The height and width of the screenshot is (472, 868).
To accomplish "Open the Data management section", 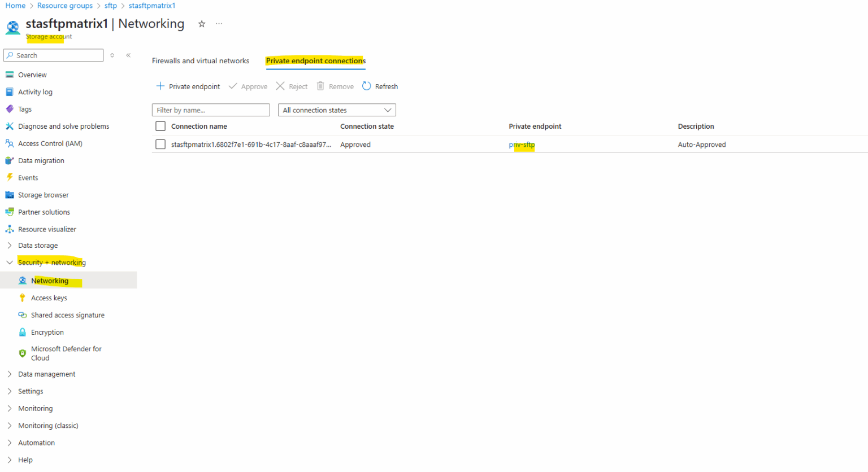I will point(47,374).
